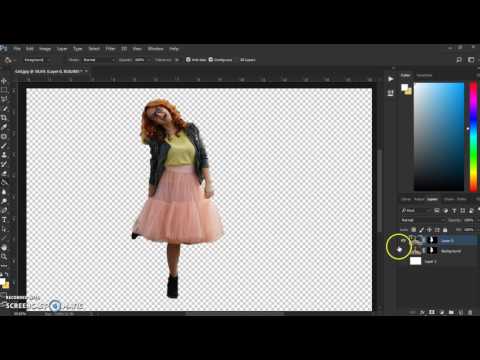Toggle the Anti-alias checkbox

coord(188,60)
